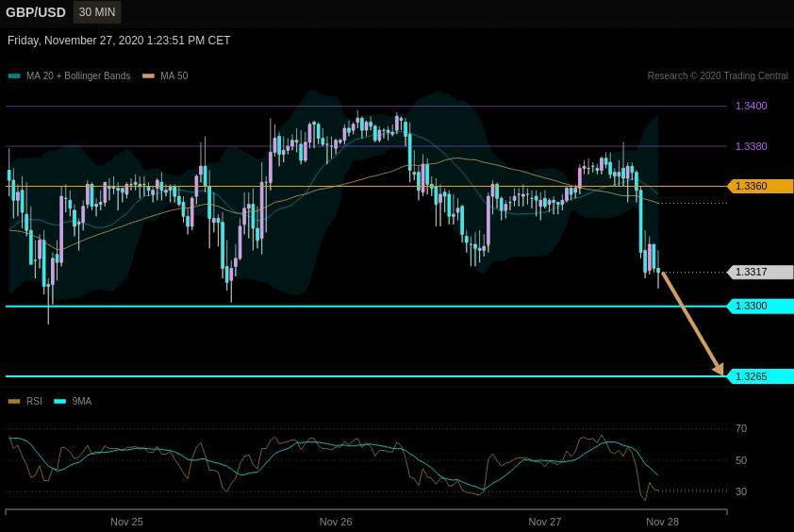This screenshot has height=532, width=794.
Task: Click the RSI 50 level label
Action: click(x=741, y=460)
